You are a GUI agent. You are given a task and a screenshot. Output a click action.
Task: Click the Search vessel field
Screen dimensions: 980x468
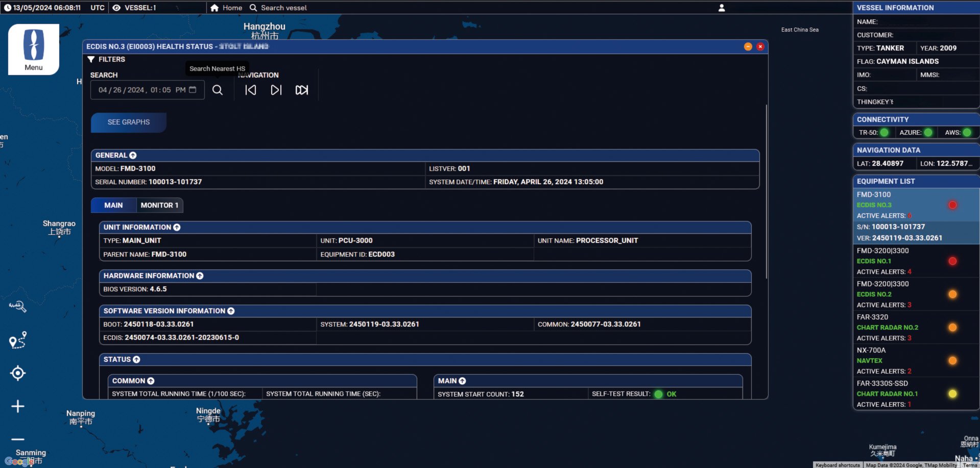tap(284, 8)
